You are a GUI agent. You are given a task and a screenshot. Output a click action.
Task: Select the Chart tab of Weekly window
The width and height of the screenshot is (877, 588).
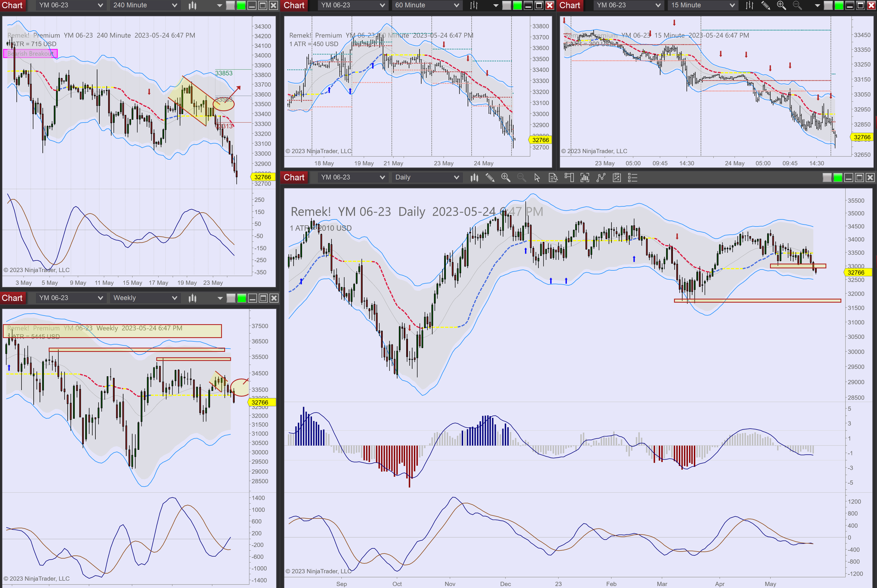coord(12,298)
